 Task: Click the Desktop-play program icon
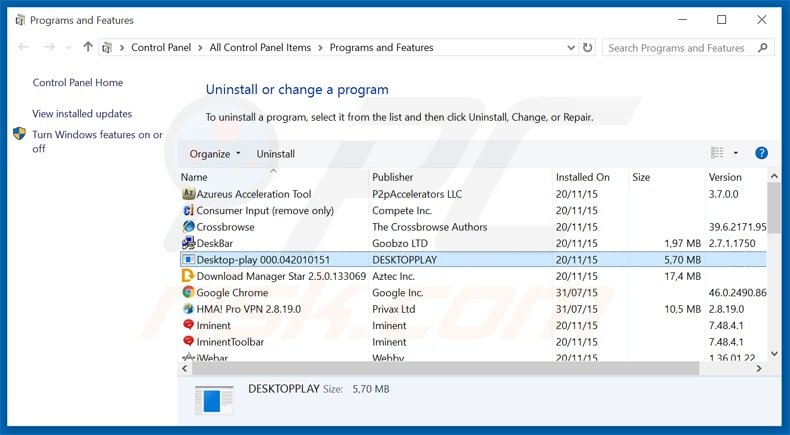(x=188, y=260)
